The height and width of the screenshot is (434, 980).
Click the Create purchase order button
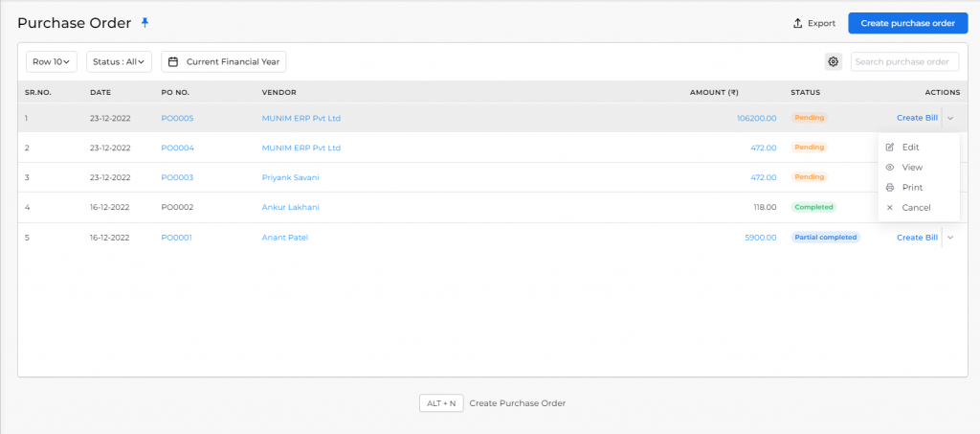click(907, 23)
